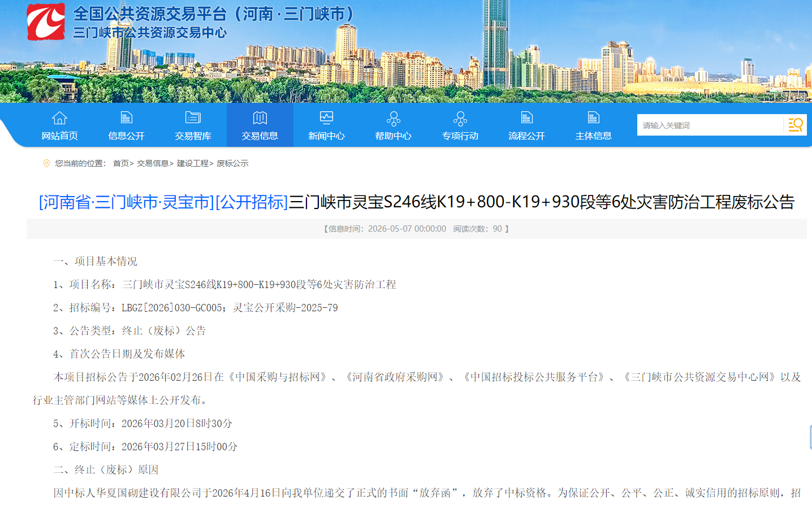Screen dimensions: 812x509
Task: Click the paragraph mentioning 华夏国砌建设有限公司
Action: point(427,493)
